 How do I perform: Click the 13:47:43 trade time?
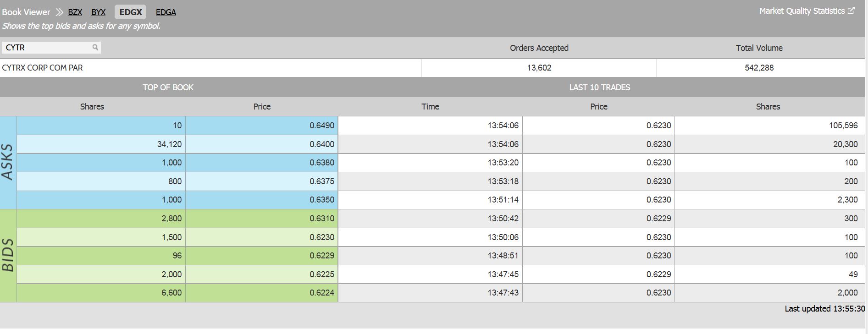click(503, 293)
